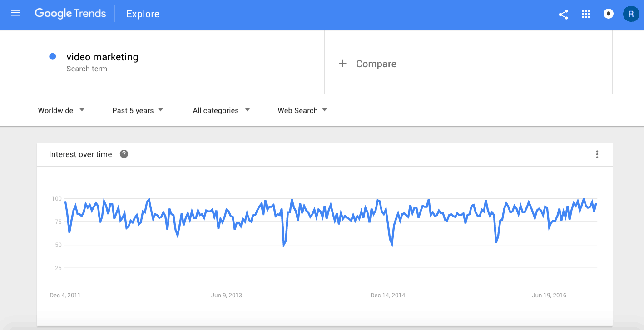
Task: Click the plus icon beside Compare
Action: [342, 64]
